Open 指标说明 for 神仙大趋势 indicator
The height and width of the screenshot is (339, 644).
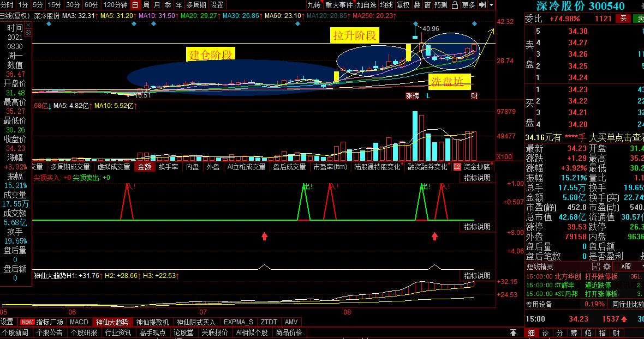click(477, 275)
